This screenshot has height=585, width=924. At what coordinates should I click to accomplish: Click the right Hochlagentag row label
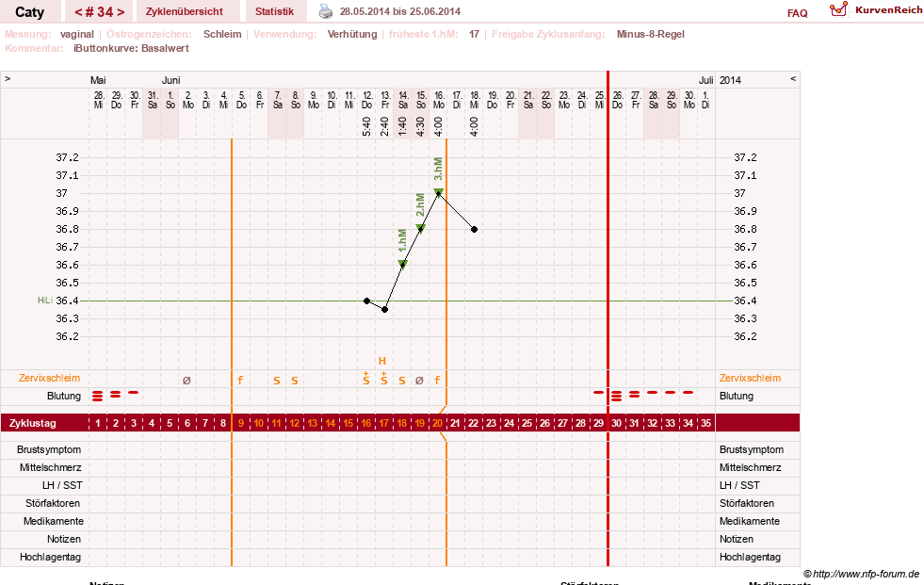pyautogui.click(x=750, y=557)
